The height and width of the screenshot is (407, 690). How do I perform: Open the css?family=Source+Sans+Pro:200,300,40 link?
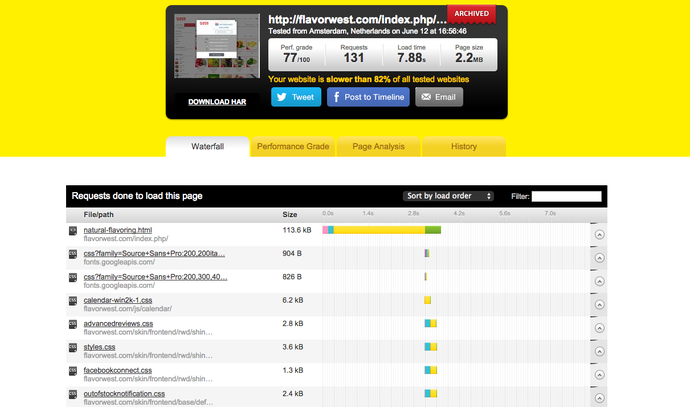[x=155, y=277]
